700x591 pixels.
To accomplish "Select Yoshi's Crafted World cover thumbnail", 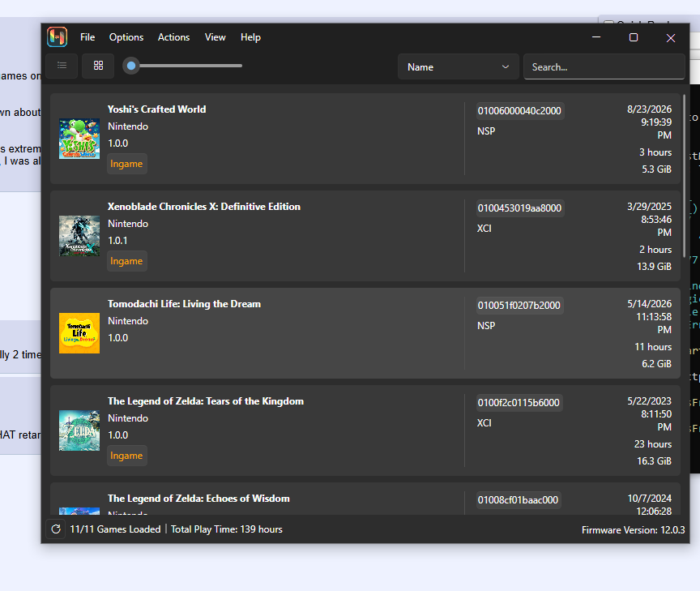I will [79, 139].
